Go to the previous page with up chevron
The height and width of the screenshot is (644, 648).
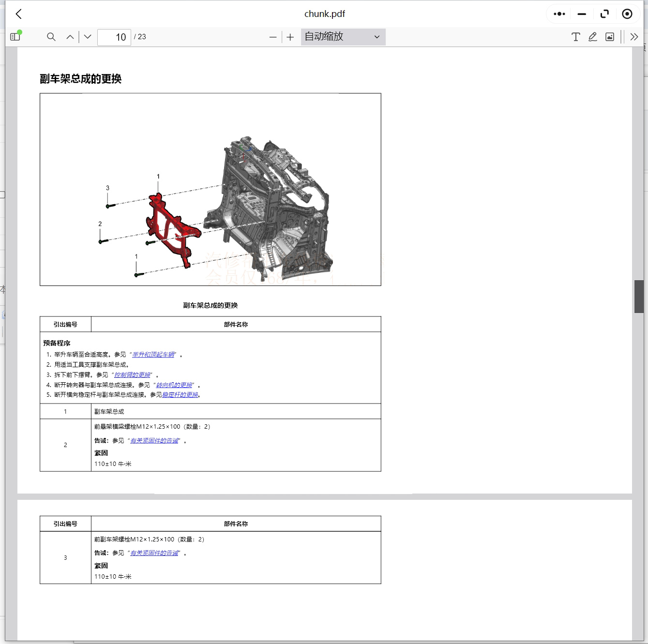pyautogui.click(x=70, y=37)
